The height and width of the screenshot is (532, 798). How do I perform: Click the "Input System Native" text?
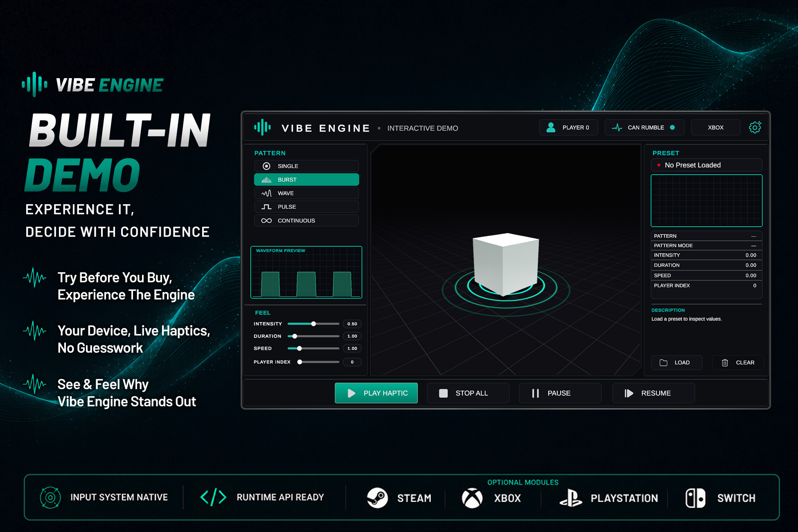tap(119, 497)
